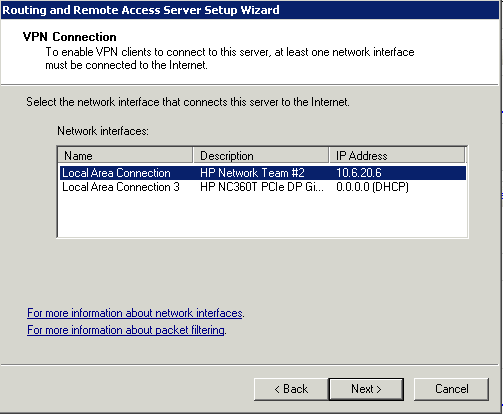Viewport: 503px width, 414px height.
Task: Sort the list by the Description column
Action: pyautogui.click(x=261, y=156)
